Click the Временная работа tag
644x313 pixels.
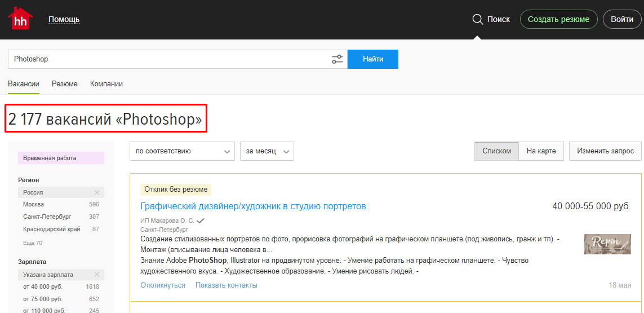coord(61,158)
